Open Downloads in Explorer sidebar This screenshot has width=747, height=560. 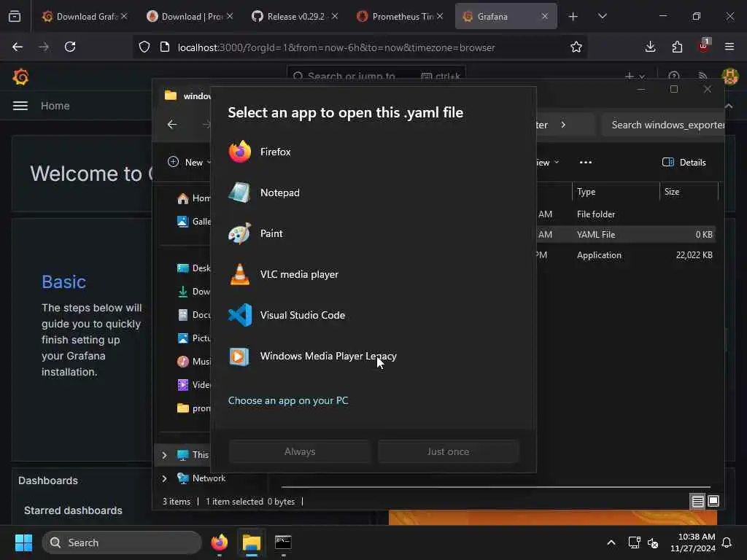[193, 292]
